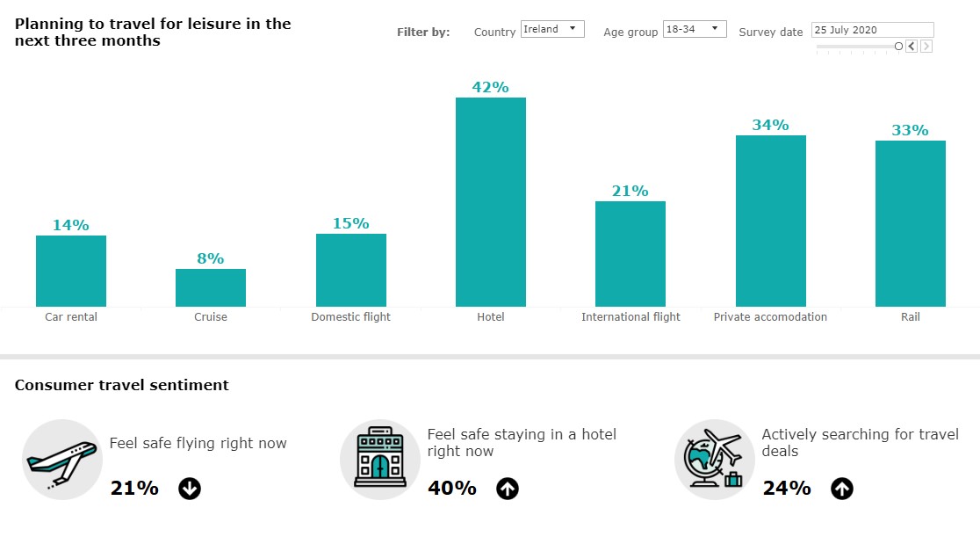Select the Hotel 42% bar
Image resolution: width=980 pixels, height=544 pixels.
[x=491, y=202]
